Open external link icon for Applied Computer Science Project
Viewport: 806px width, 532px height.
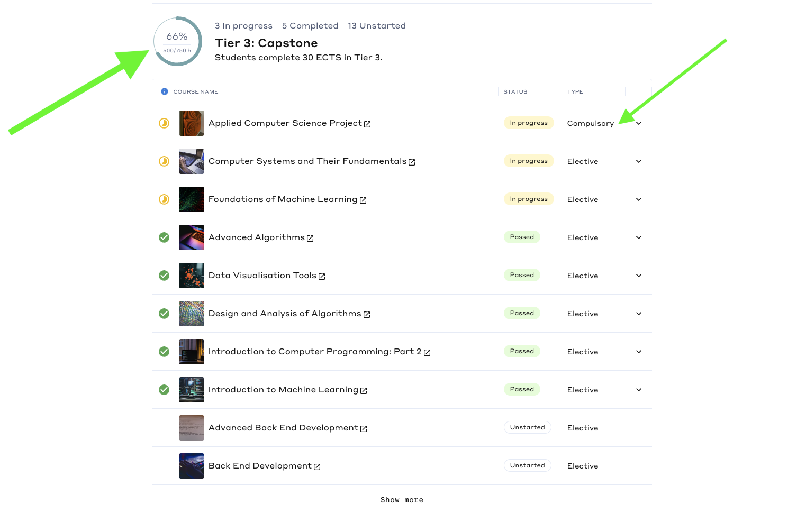point(367,124)
